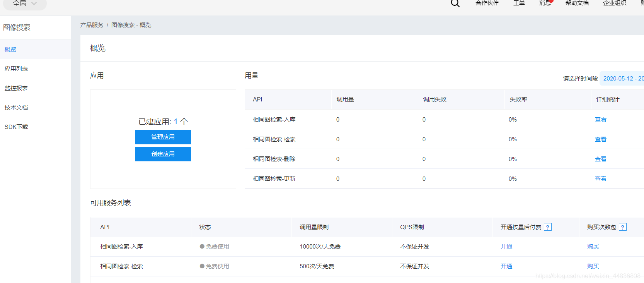Click 请选择时间段 label
This screenshot has height=283, width=644.
point(580,79)
